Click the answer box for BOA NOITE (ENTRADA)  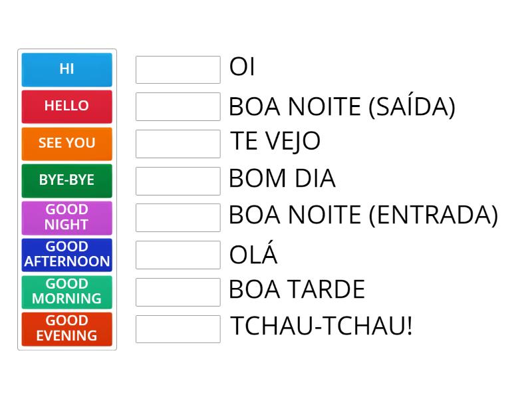(x=178, y=217)
